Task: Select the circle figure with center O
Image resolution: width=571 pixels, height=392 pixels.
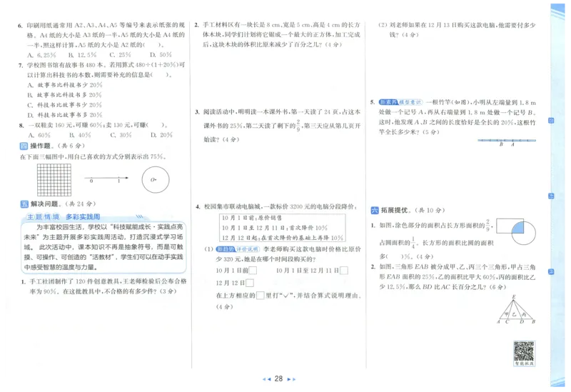Action: (x=156, y=180)
